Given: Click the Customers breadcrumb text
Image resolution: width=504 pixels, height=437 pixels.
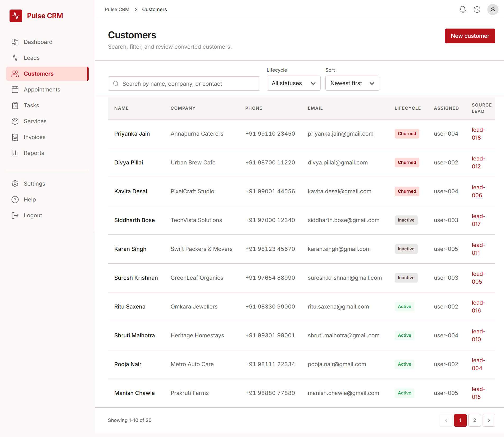Looking at the screenshot, I should pos(155,10).
